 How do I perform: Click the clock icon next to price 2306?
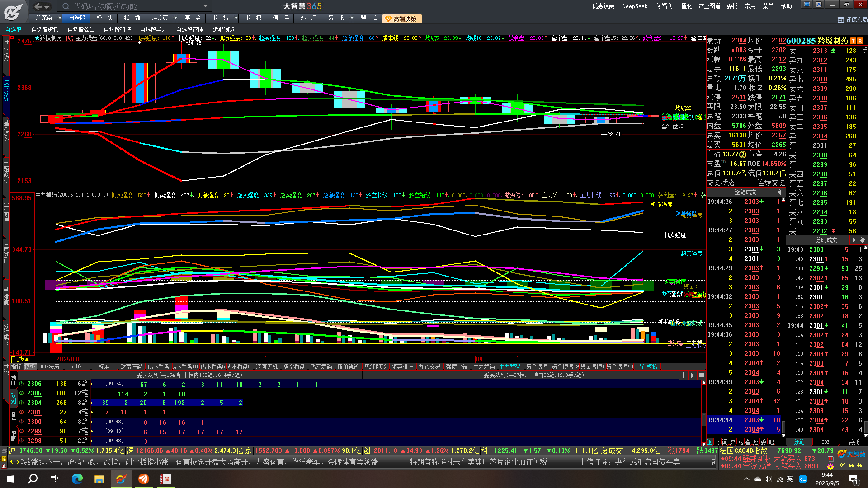[x=21, y=384]
